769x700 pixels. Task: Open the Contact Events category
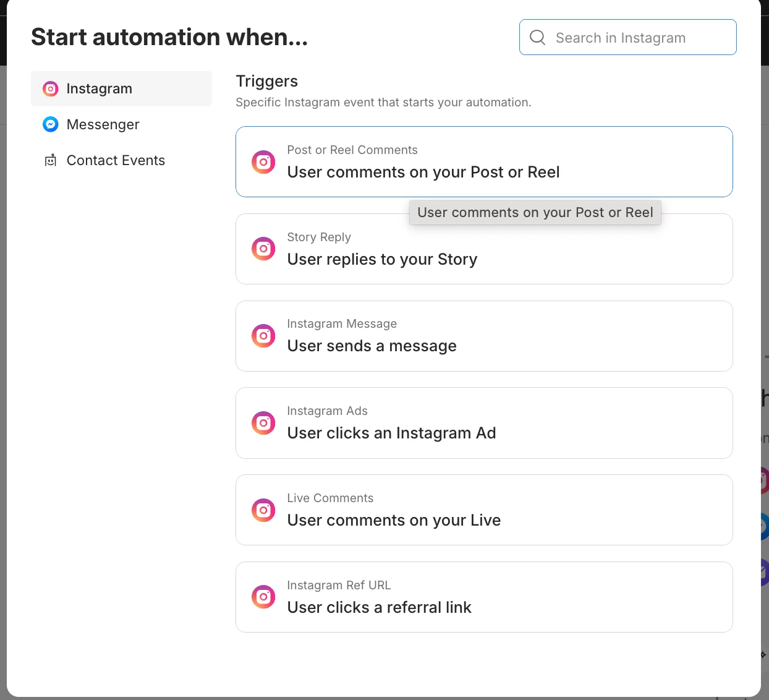point(116,161)
